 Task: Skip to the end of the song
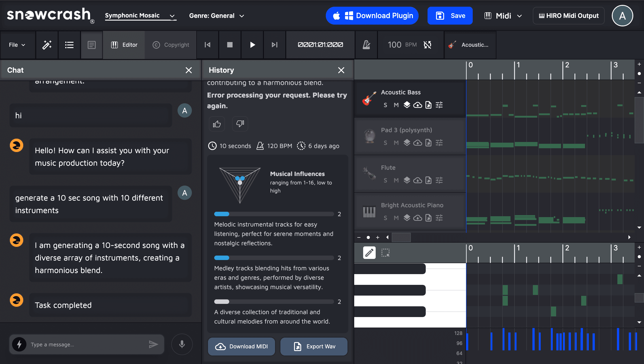click(275, 45)
